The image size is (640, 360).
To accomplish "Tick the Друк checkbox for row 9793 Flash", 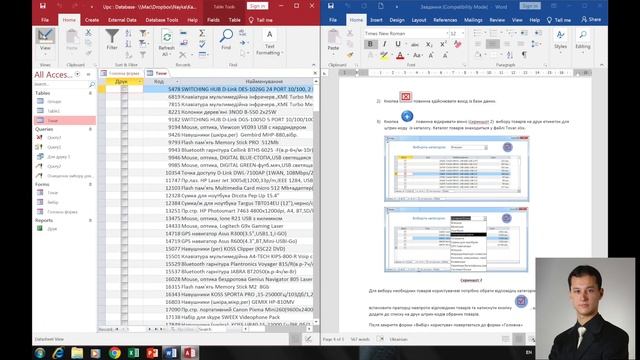I will (124, 142).
